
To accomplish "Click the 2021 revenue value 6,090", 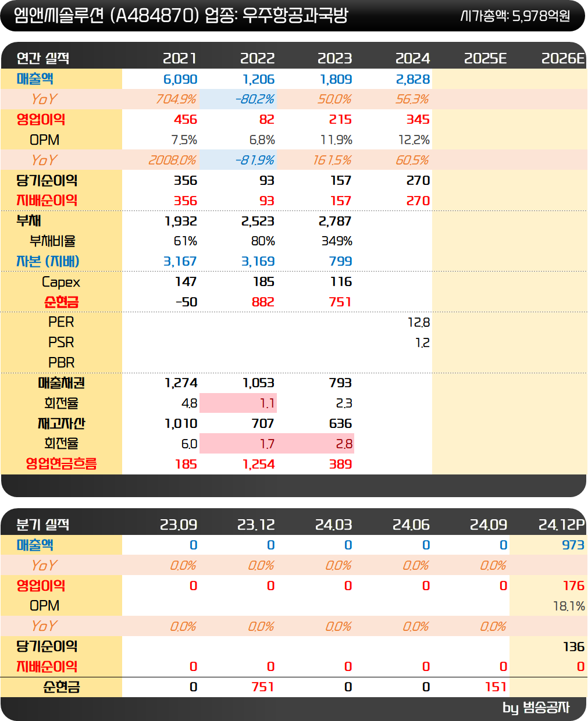I will pos(180,79).
